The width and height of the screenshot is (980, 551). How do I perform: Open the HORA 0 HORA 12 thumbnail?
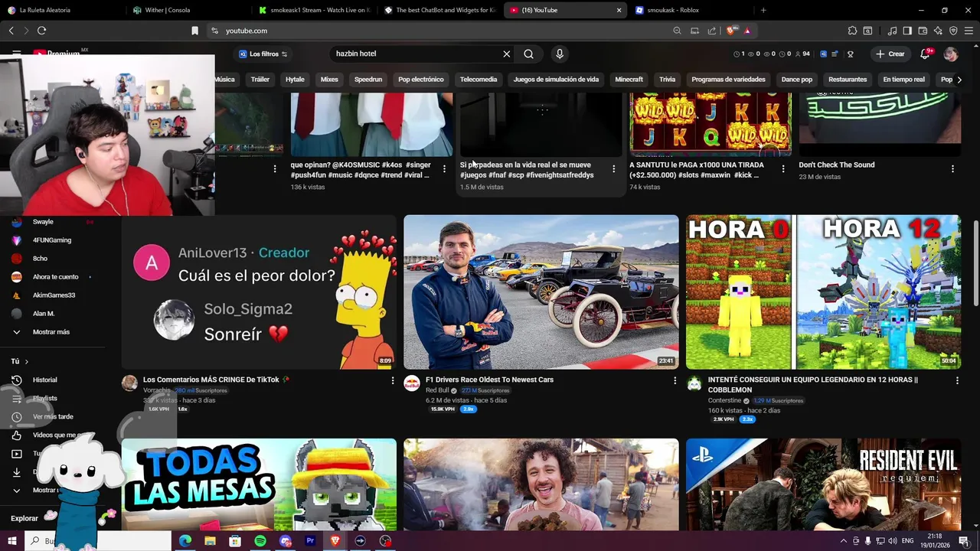(x=823, y=292)
